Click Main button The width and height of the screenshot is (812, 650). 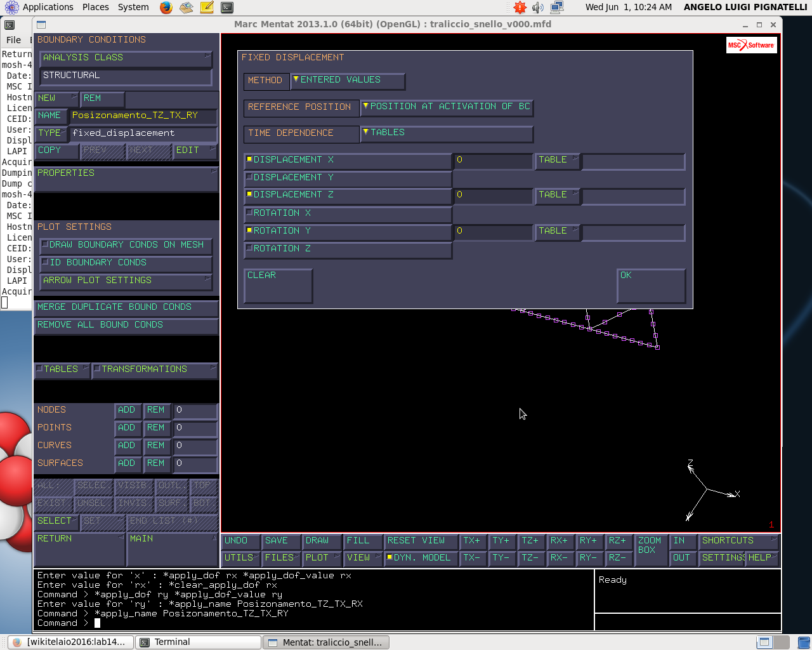coord(173,549)
